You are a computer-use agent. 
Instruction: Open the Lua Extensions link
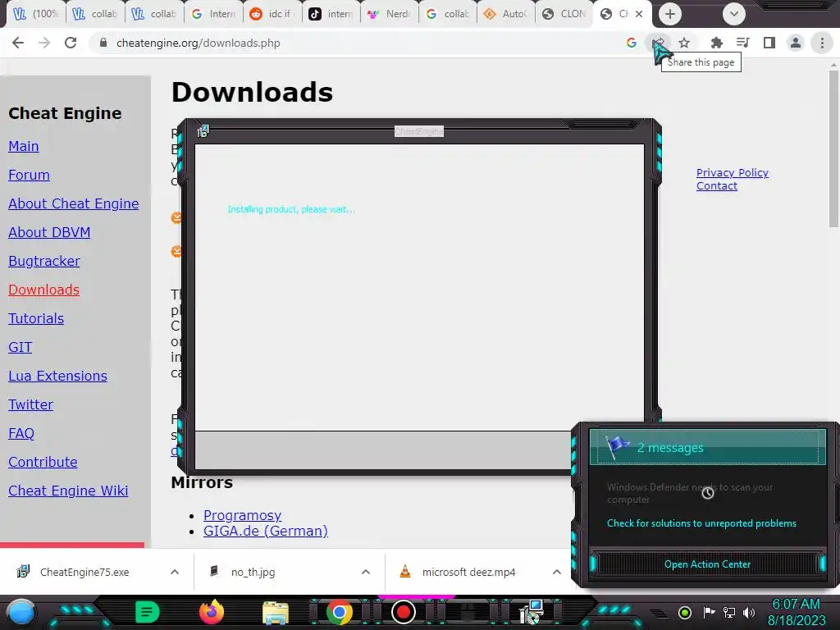(58, 376)
